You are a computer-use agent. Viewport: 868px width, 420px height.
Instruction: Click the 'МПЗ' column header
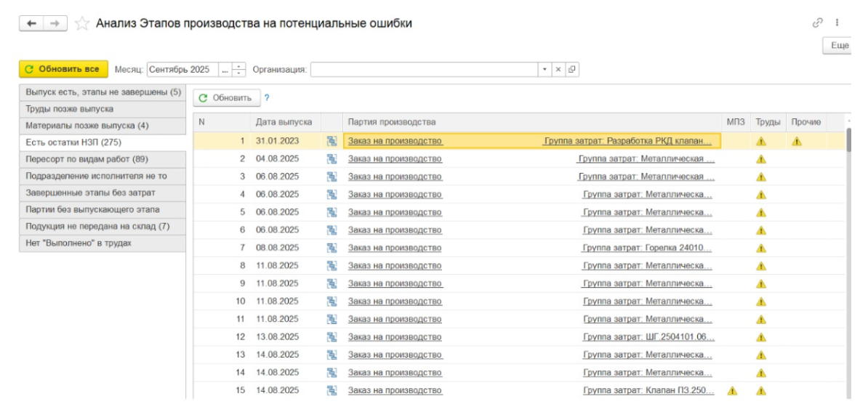click(x=736, y=122)
